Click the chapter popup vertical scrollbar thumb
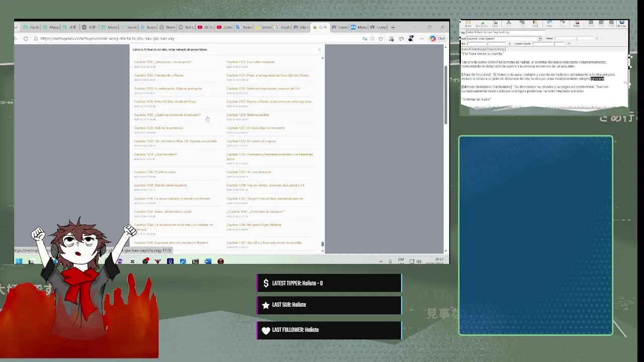 point(323,244)
